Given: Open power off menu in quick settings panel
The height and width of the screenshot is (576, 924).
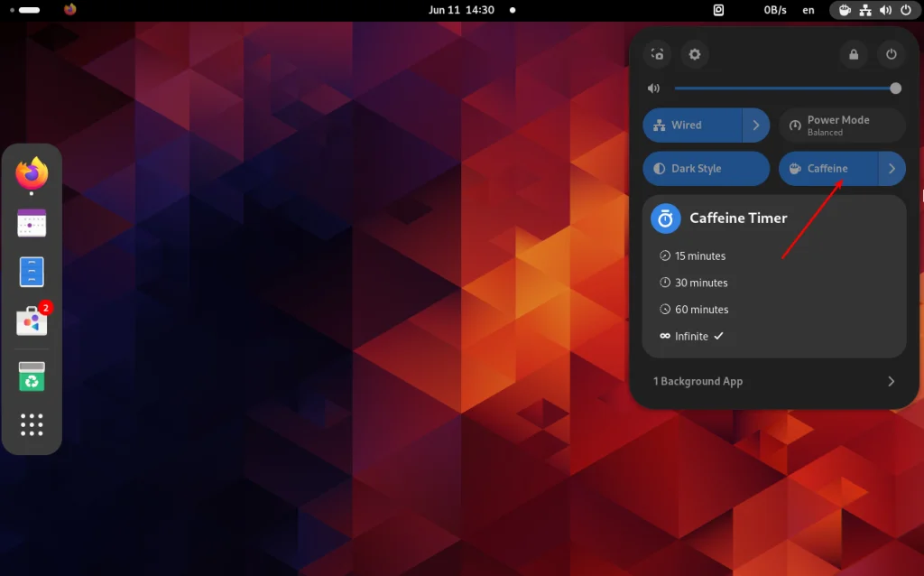Looking at the screenshot, I should coord(891,54).
